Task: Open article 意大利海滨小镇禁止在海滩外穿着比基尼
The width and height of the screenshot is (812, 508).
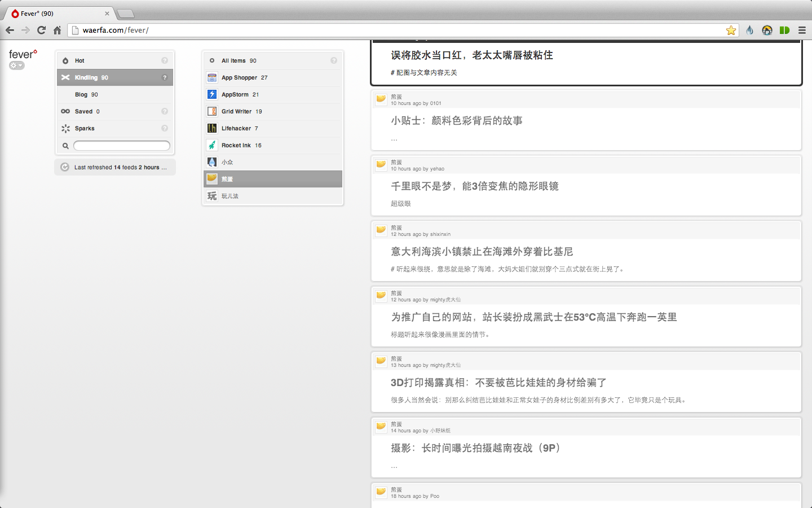Action: (x=482, y=252)
